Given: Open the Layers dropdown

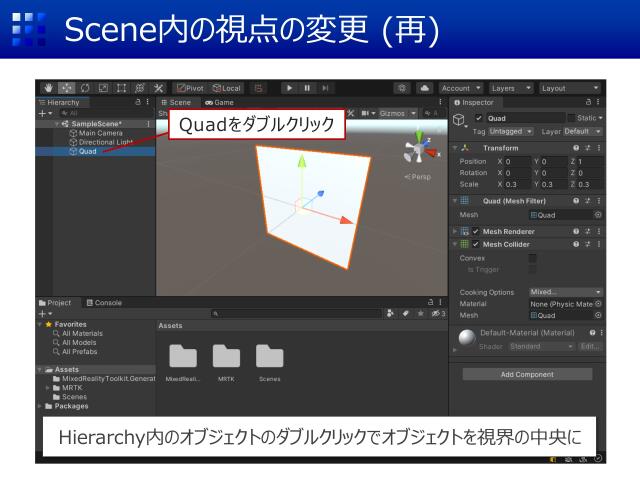Looking at the screenshot, I should point(511,88).
